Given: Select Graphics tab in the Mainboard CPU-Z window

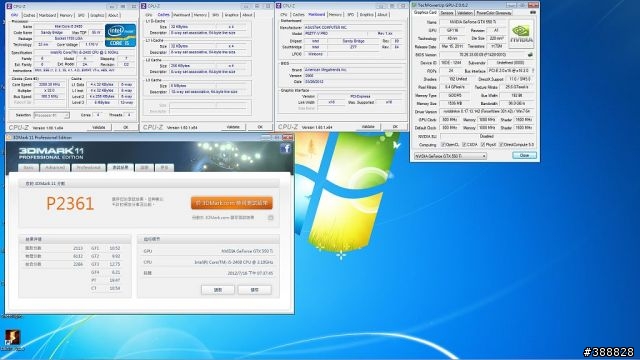Looking at the screenshot, I should pos(366,14).
